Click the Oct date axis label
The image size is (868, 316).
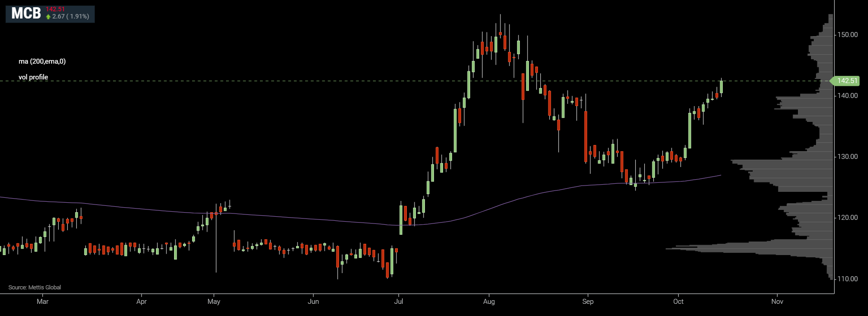pos(678,302)
